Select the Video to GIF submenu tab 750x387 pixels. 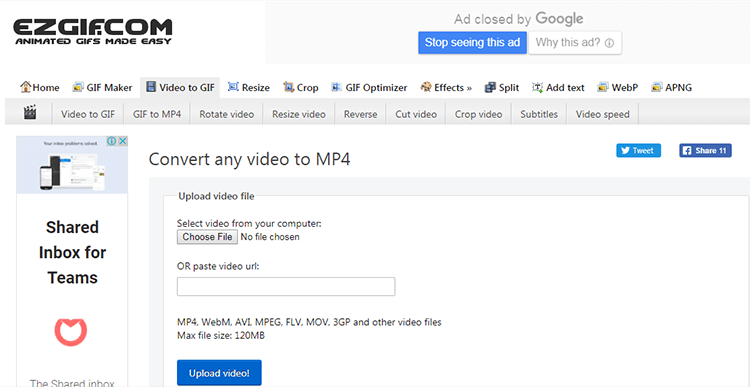point(88,114)
